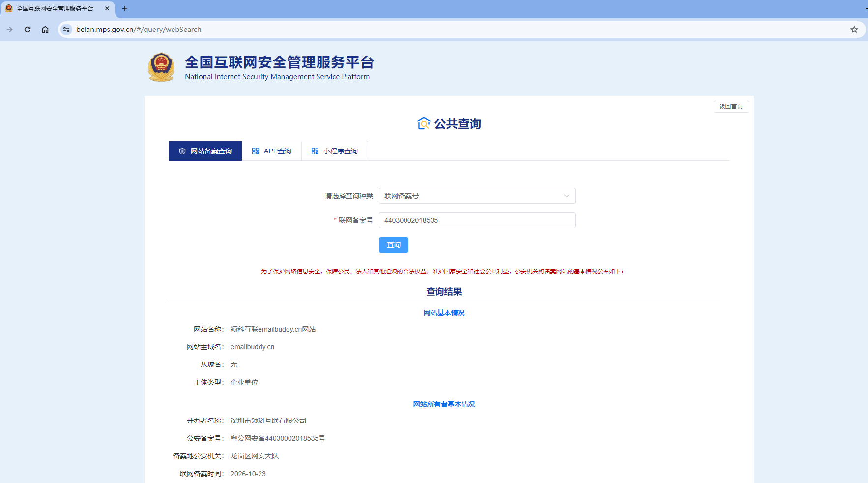The width and height of the screenshot is (868, 483).
Task: Select domain text emailbuddy.cn
Action: coord(253,347)
